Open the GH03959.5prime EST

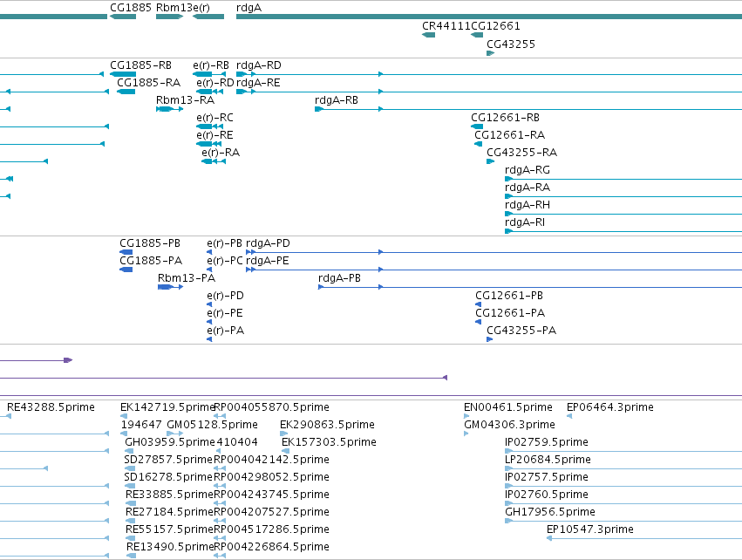point(170,442)
